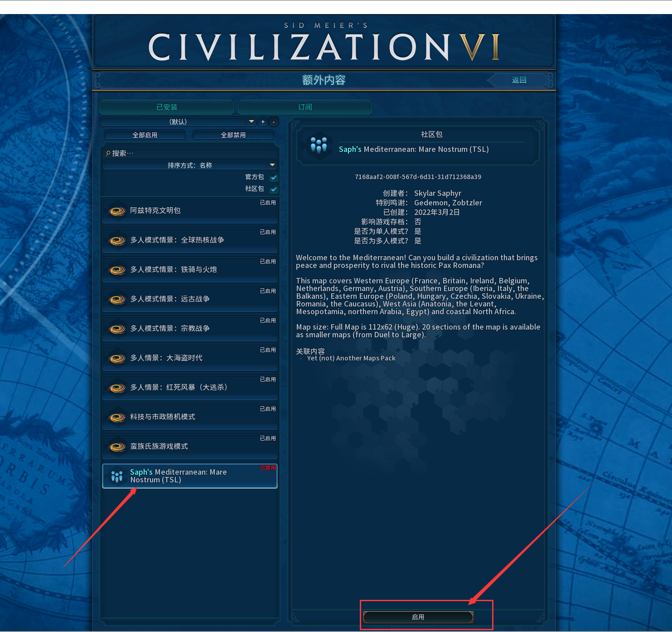Click the 宗教战争 scenario icon
Viewport: 672px width, 632px height.
(x=117, y=329)
